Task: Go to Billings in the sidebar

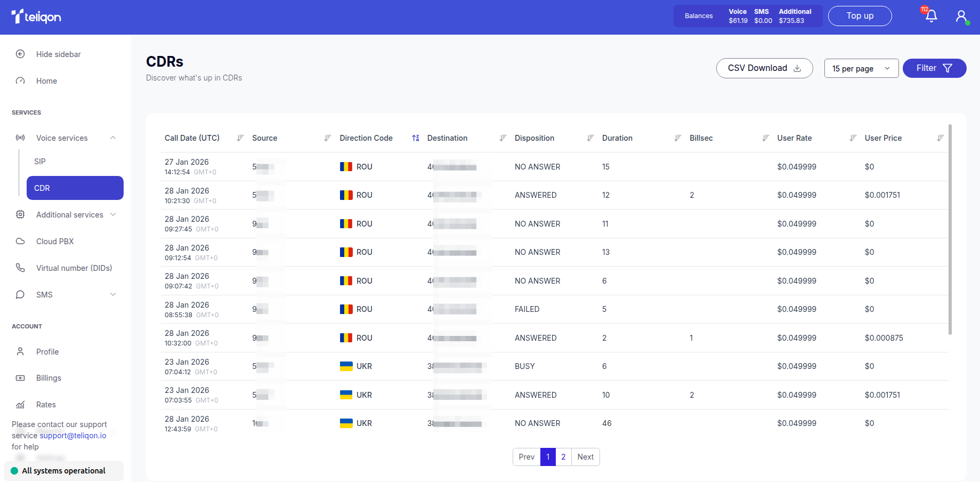Action: 48,378
